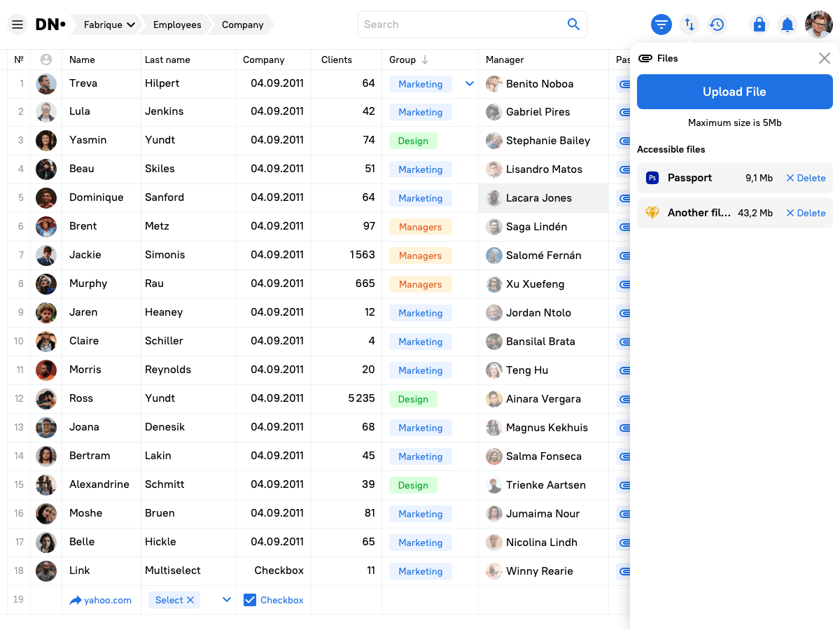840x630 pixels.
Task: Click Jackie's avatar picture
Action: [x=46, y=255]
